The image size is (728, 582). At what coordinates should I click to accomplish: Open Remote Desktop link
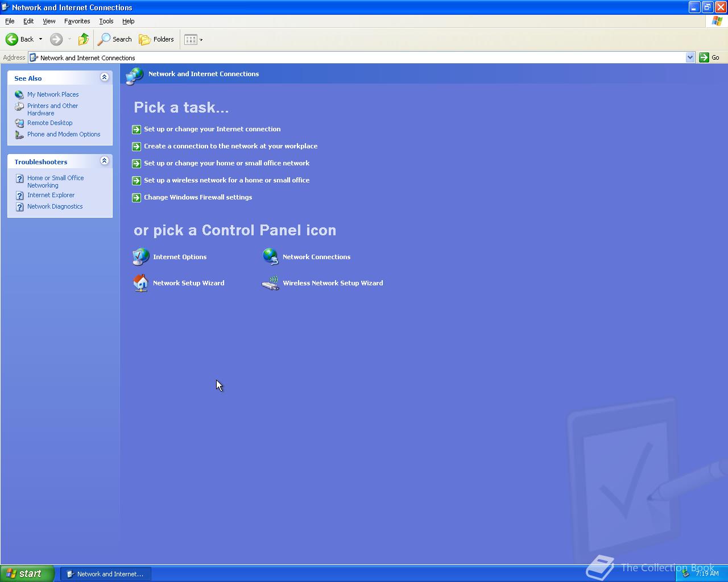click(x=49, y=123)
